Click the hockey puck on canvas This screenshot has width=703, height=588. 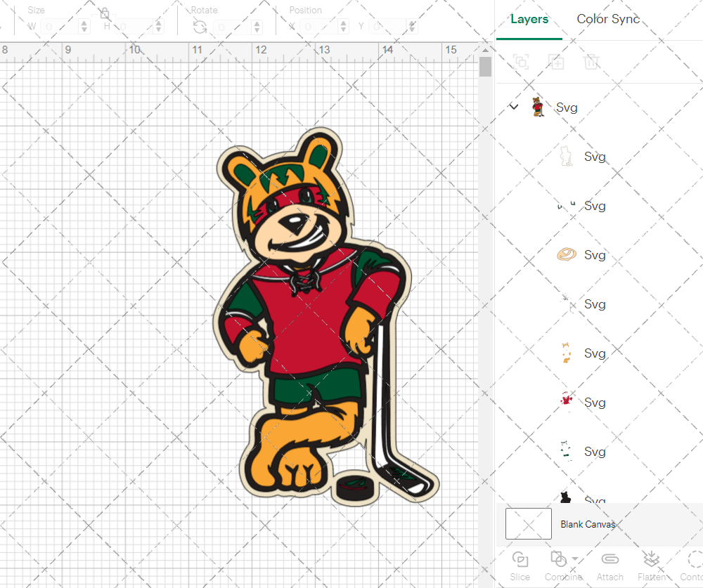pos(355,487)
